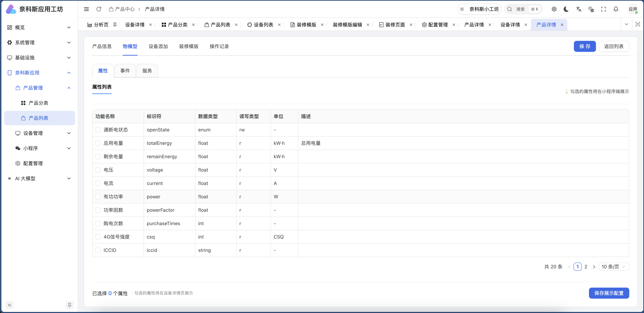
Task: Check the 通断电状态 attribute checkbox
Action: 98,130
